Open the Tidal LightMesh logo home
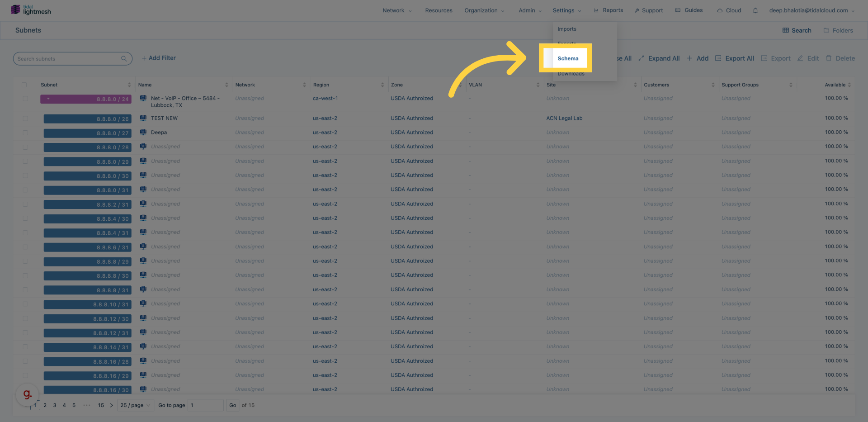This screenshot has height=422, width=868. (x=31, y=10)
